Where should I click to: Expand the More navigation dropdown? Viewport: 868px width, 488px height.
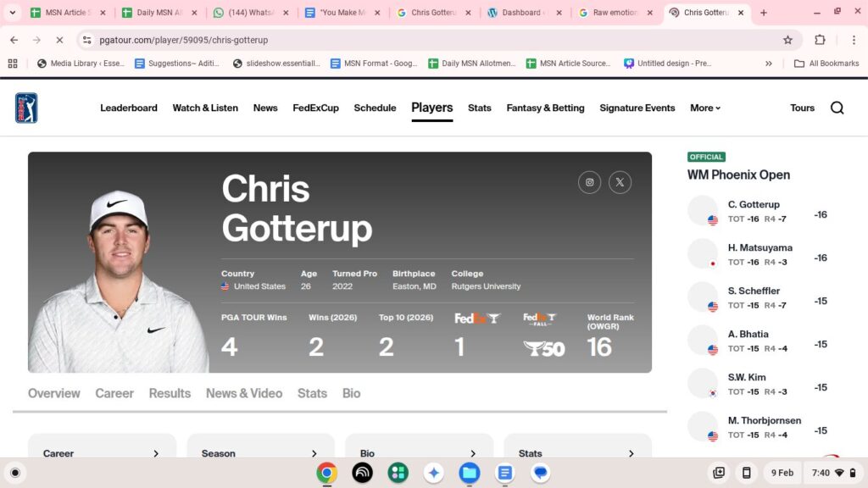click(705, 108)
